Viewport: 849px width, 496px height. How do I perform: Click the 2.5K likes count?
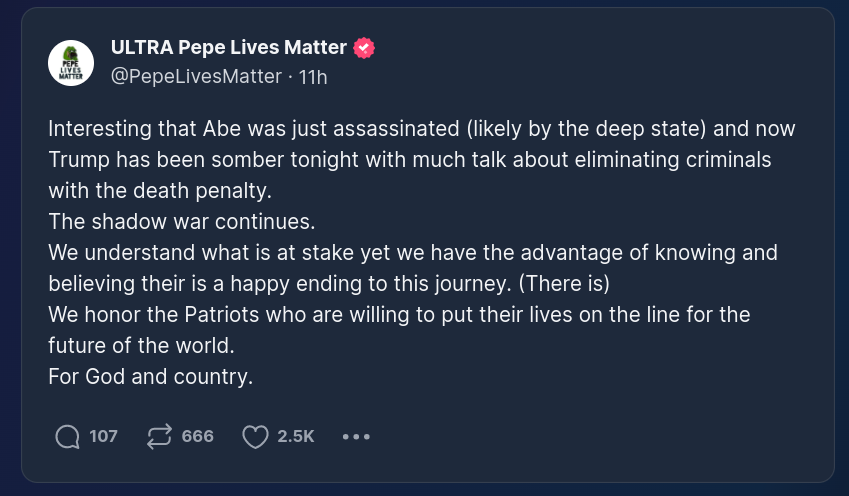(x=296, y=436)
